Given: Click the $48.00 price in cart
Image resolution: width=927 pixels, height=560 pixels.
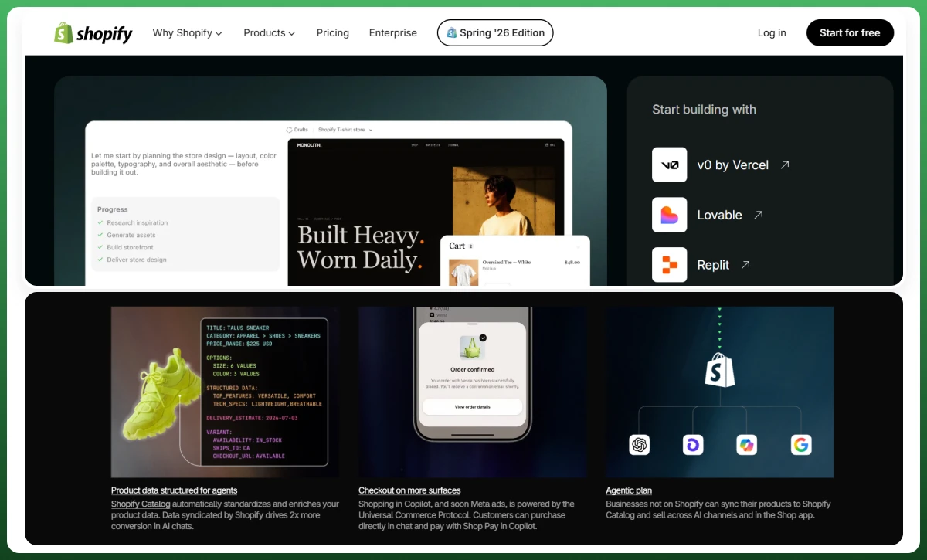Looking at the screenshot, I should [572, 263].
